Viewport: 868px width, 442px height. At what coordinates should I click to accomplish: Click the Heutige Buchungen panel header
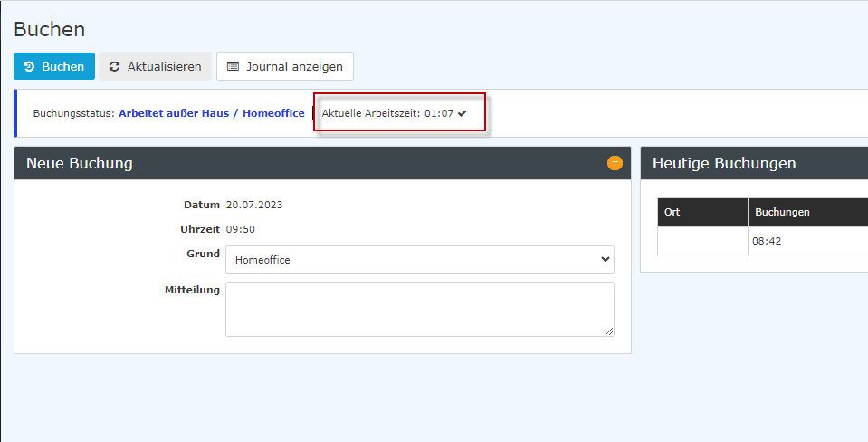point(754,163)
